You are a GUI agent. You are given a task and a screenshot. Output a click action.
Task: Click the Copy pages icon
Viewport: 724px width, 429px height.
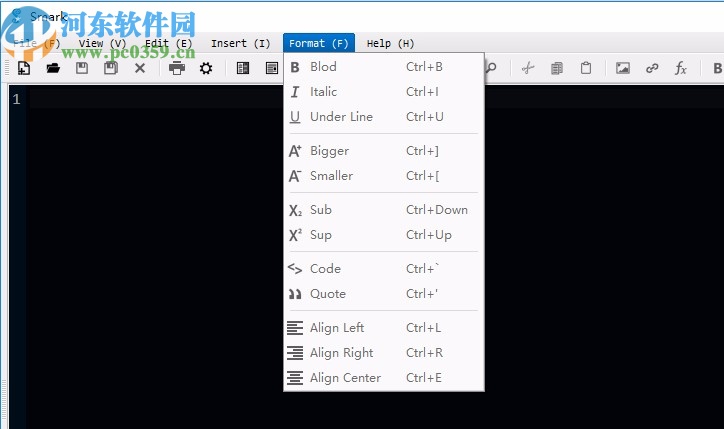pyautogui.click(x=557, y=68)
